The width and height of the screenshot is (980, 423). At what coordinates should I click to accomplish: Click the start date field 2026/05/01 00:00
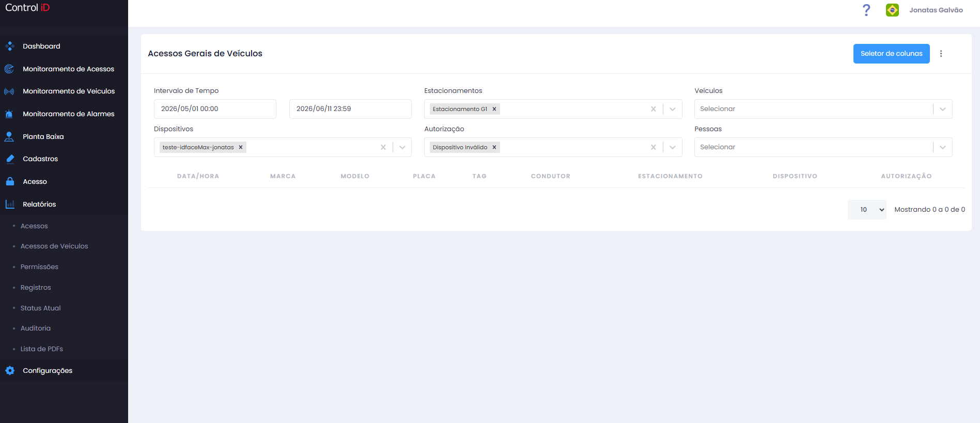[215, 109]
